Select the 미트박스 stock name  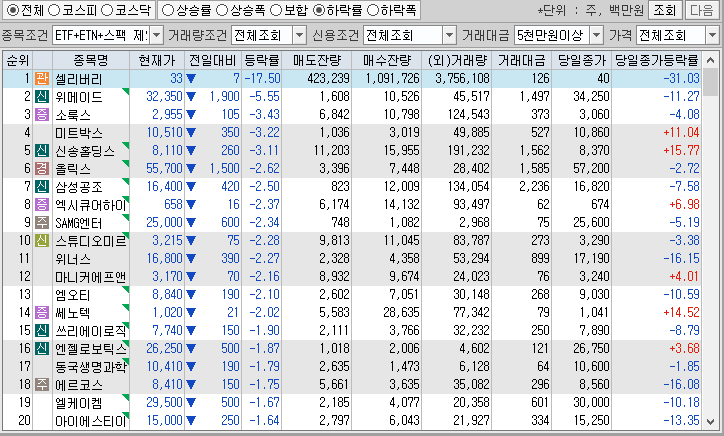[78, 133]
